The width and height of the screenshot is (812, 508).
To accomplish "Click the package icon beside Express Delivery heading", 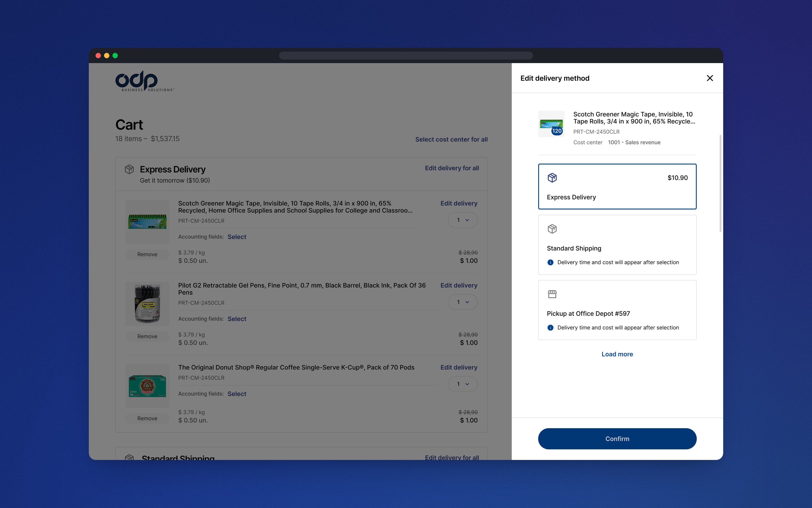I will tap(129, 169).
